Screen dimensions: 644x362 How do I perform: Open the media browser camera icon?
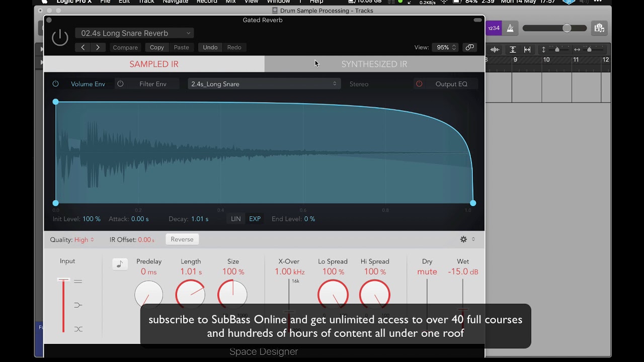coord(599,28)
